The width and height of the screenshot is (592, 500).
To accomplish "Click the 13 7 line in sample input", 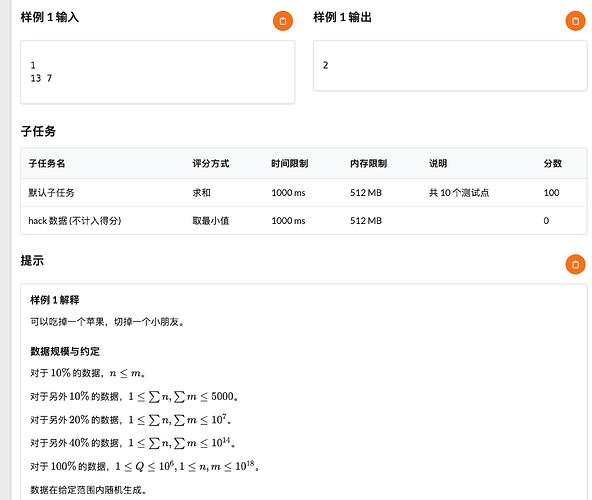I will click(41, 78).
